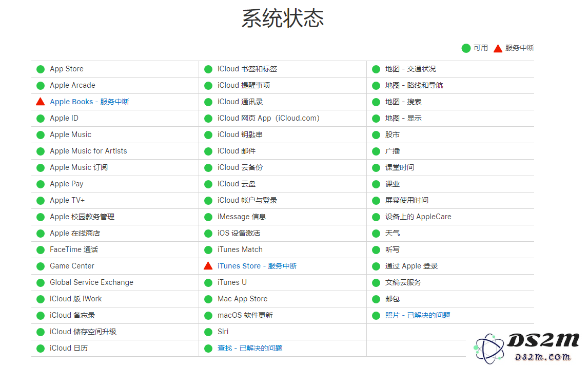Select the macOS 软件更新 row text
Screen dimensions: 588x366
pos(245,315)
